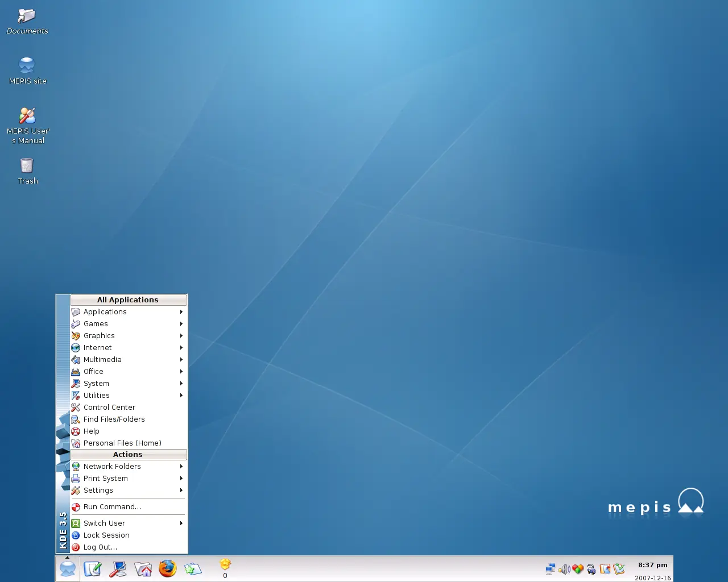Select Lock Session
This screenshot has width=728, height=582.
coord(129,535)
